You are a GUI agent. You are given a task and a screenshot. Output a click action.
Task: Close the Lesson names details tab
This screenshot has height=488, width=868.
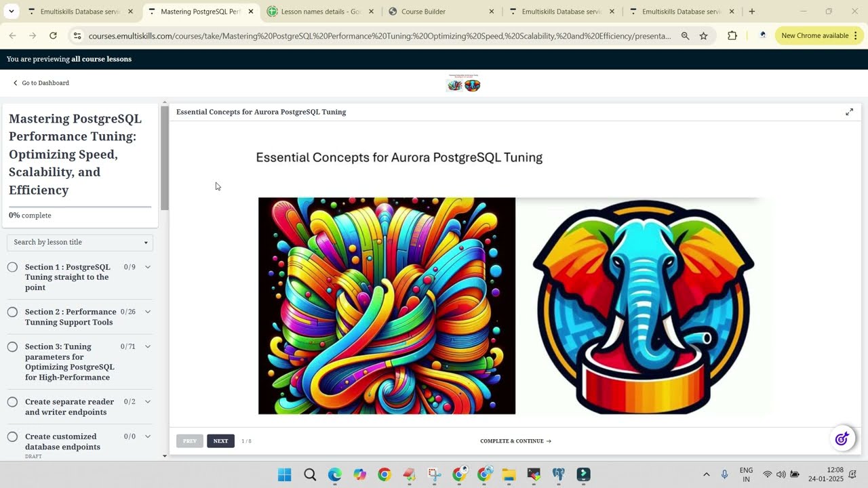pyautogui.click(x=371, y=12)
